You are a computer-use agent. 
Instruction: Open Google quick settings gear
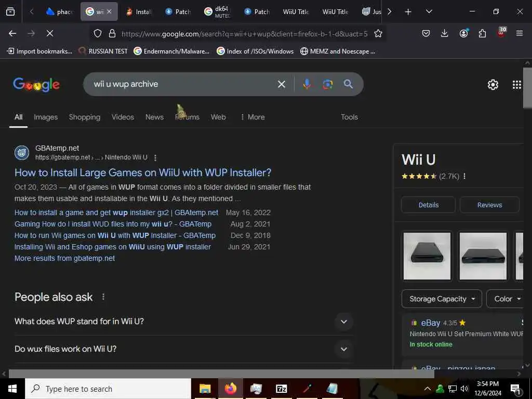[x=493, y=85]
